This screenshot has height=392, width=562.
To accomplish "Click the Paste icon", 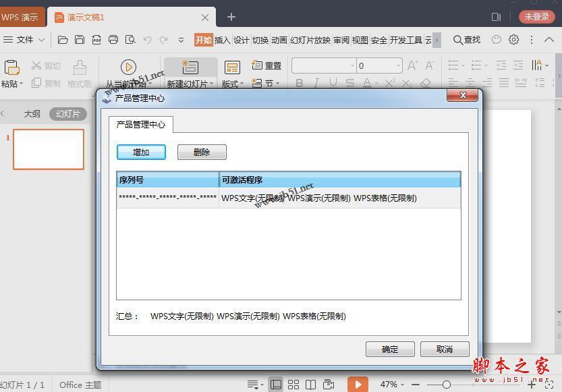I will point(11,67).
